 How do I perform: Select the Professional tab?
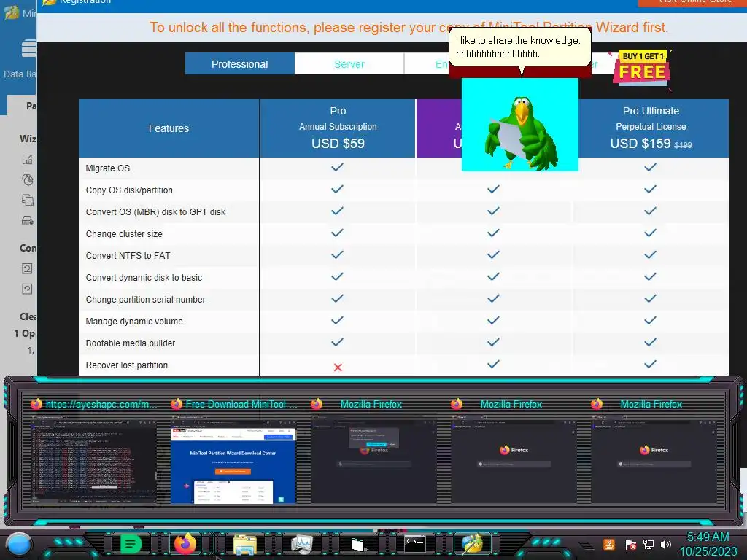(239, 64)
